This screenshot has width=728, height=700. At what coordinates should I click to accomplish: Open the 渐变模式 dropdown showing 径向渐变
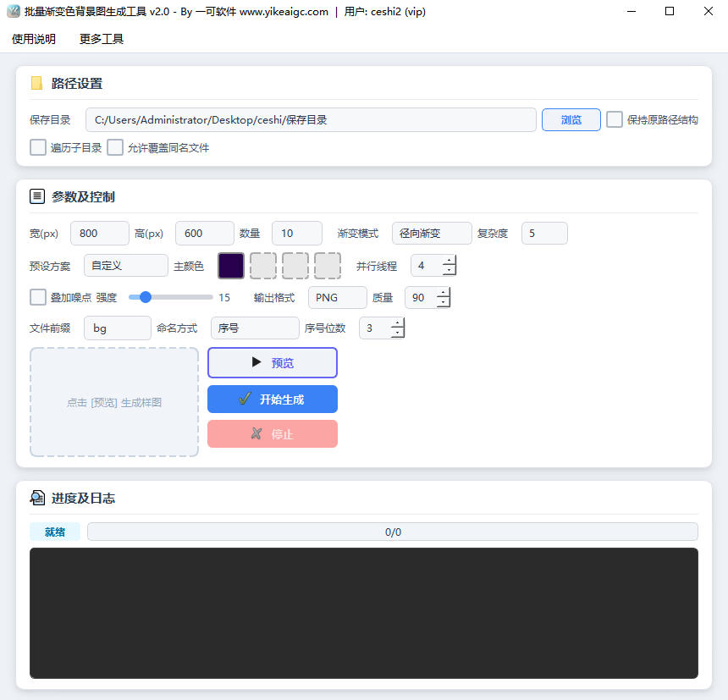click(432, 233)
